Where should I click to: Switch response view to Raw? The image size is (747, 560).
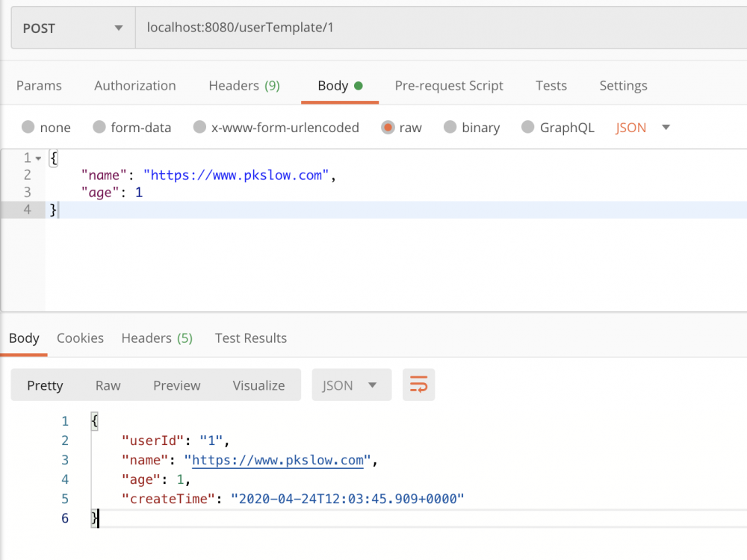108,385
